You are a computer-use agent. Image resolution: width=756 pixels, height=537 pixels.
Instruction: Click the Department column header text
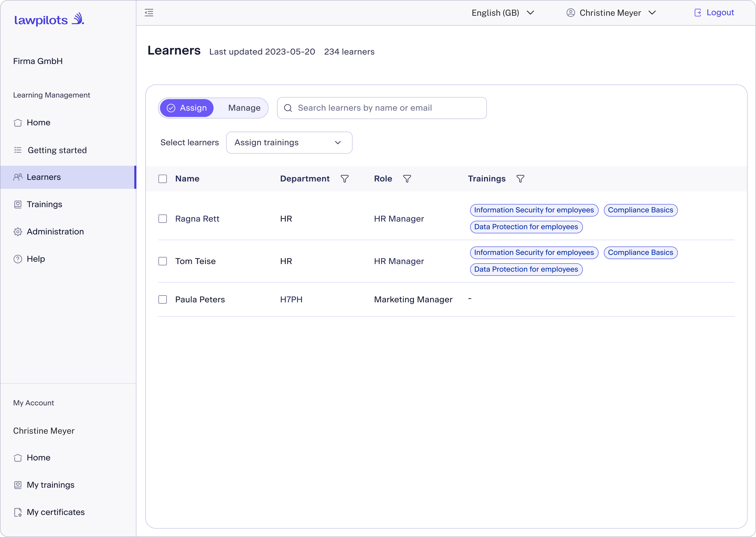[x=305, y=179]
